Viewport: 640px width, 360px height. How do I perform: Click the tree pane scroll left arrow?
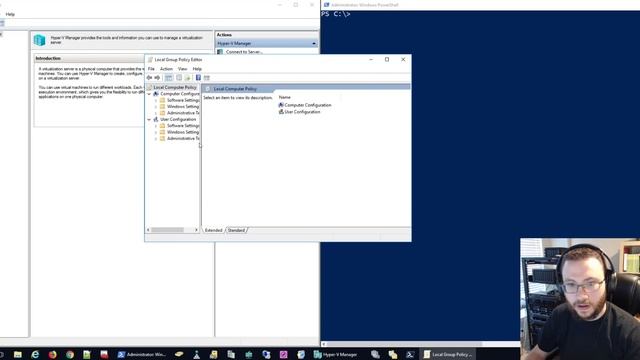click(x=148, y=230)
